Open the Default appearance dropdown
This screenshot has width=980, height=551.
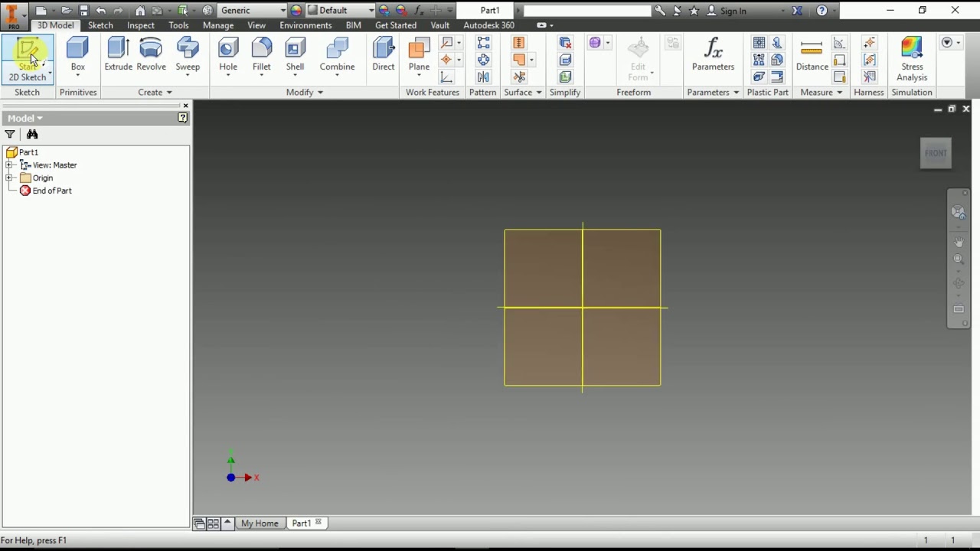click(341, 11)
